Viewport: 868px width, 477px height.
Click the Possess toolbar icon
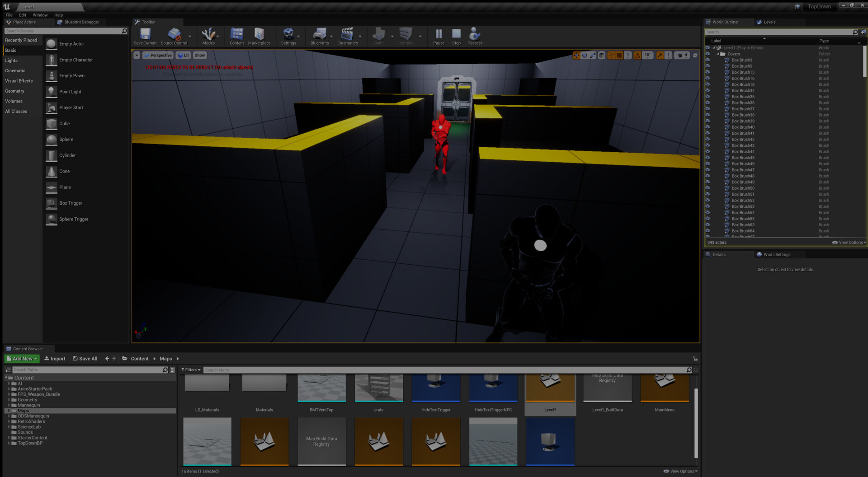coord(475,36)
